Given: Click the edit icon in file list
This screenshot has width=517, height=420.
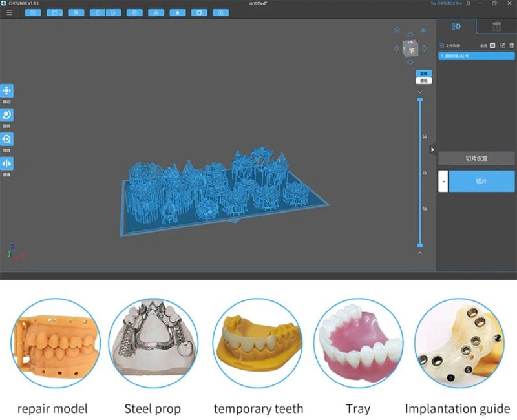Looking at the screenshot, I should [502, 46].
